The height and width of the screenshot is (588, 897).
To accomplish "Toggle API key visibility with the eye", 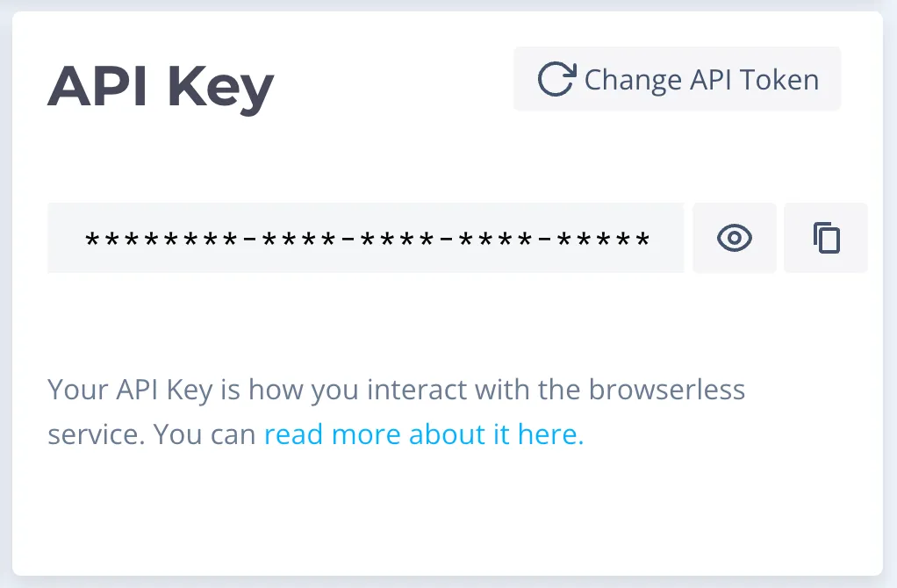I will [x=734, y=237].
